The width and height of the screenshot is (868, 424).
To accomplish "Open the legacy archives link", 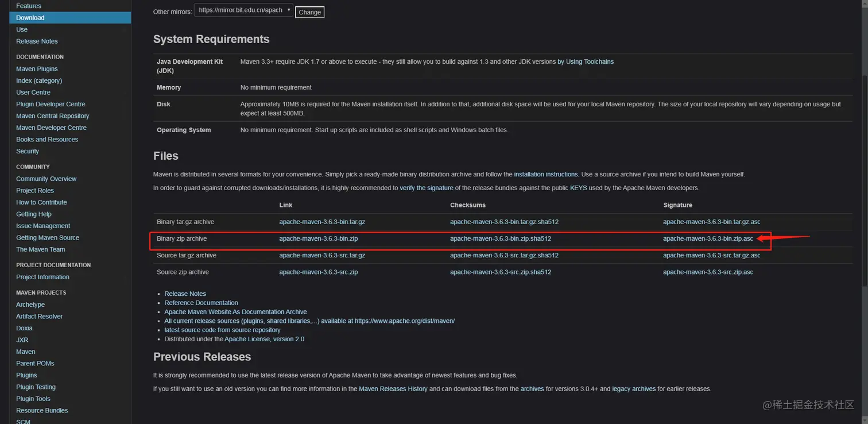I will click(634, 389).
